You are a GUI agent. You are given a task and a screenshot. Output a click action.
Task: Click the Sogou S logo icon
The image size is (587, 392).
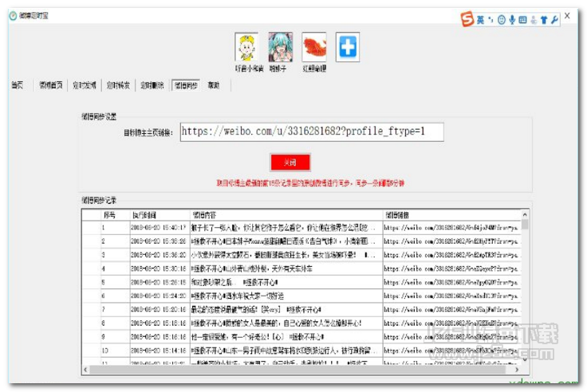[467, 19]
